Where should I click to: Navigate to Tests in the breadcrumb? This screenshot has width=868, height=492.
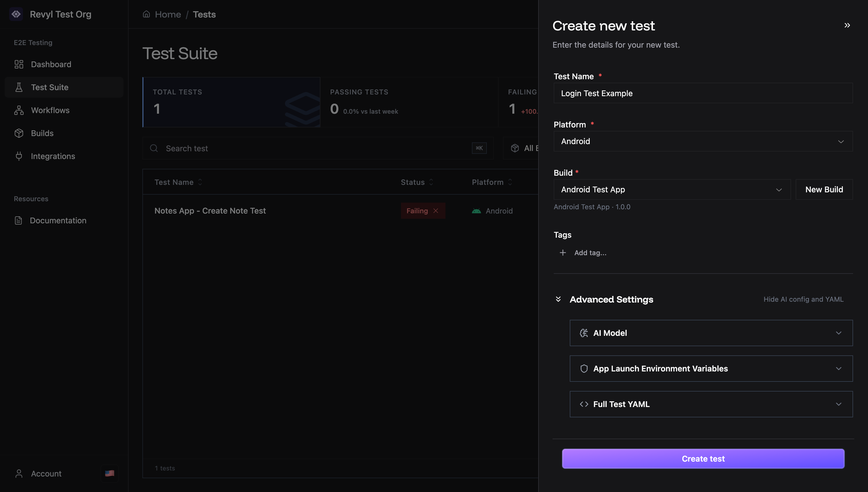coord(204,14)
